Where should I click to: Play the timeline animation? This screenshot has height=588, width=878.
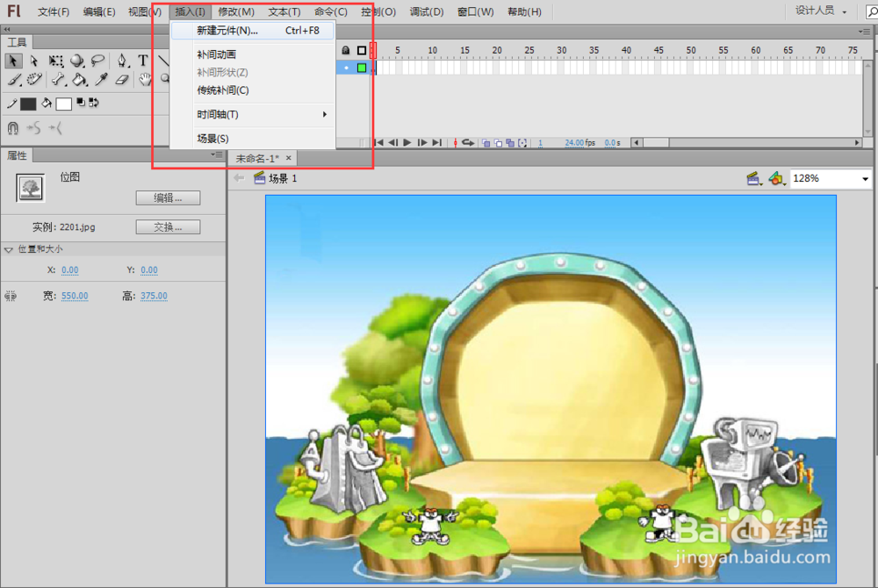point(407,143)
